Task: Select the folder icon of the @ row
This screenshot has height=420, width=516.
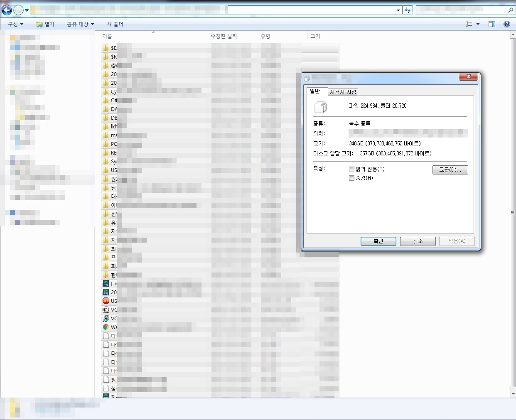Action: 106,65
